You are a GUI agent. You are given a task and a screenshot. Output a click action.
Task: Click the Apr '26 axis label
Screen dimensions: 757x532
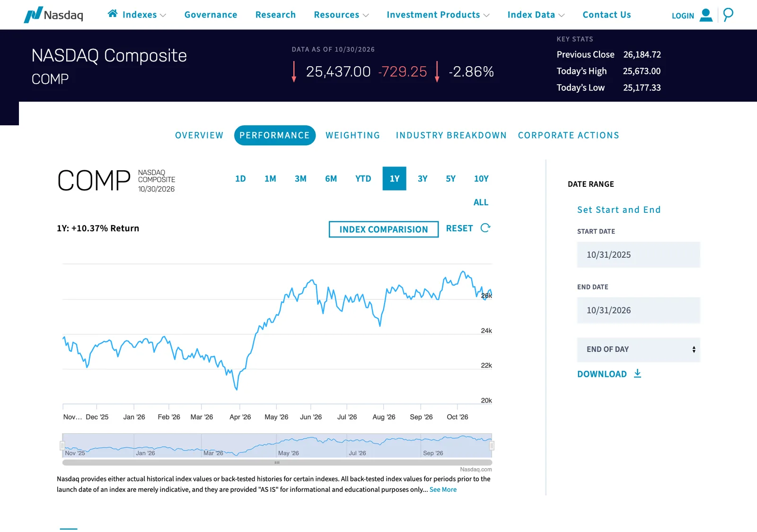(x=240, y=417)
